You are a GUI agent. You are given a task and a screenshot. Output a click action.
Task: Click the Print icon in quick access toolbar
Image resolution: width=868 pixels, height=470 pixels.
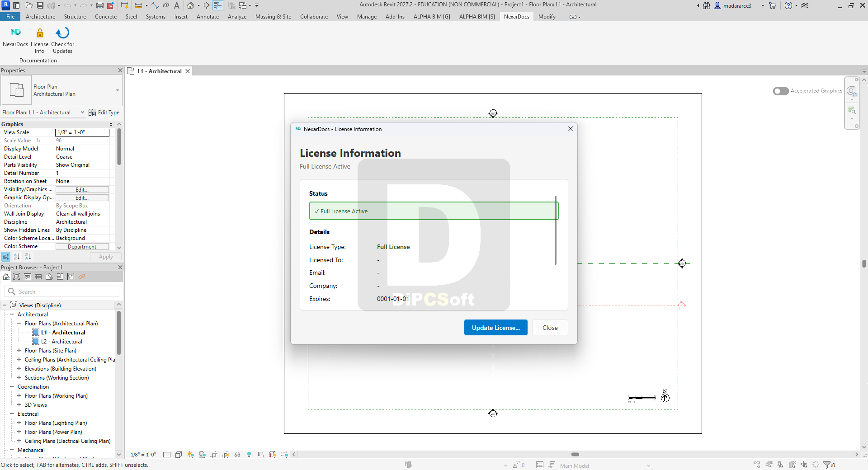(x=99, y=5)
